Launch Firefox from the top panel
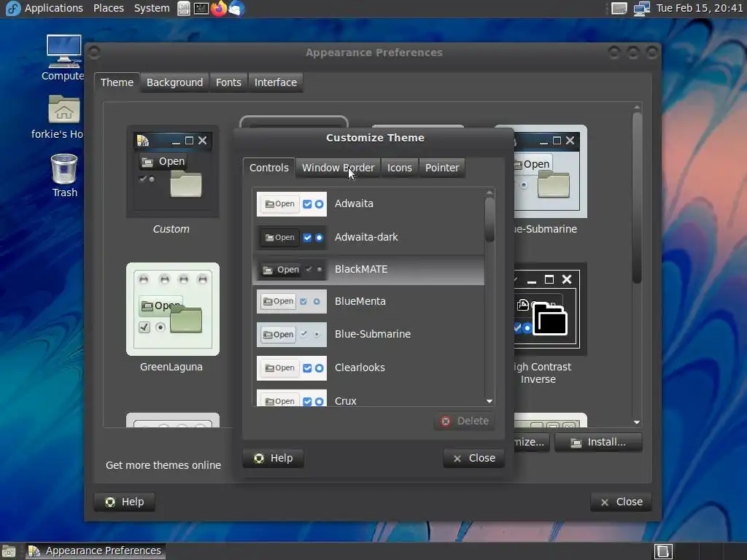The image size is (747, 560). (219, 8)
